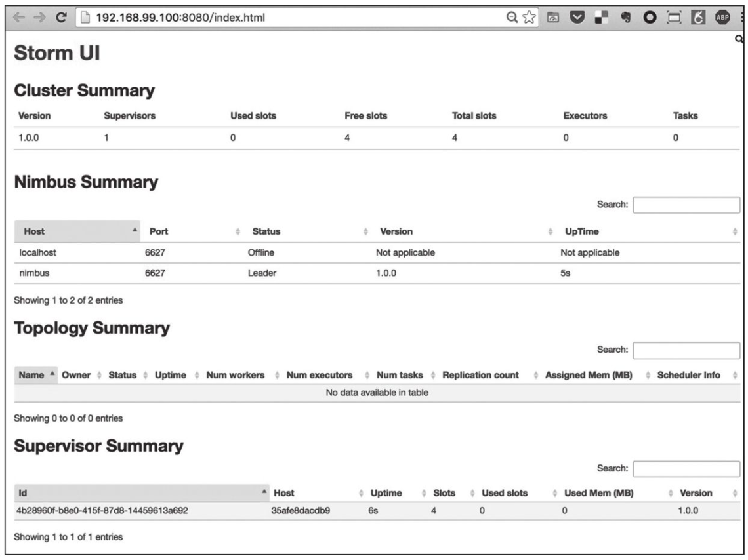
Task: Sort Nimbus table by UpTime column
Action: pos(648,231)
